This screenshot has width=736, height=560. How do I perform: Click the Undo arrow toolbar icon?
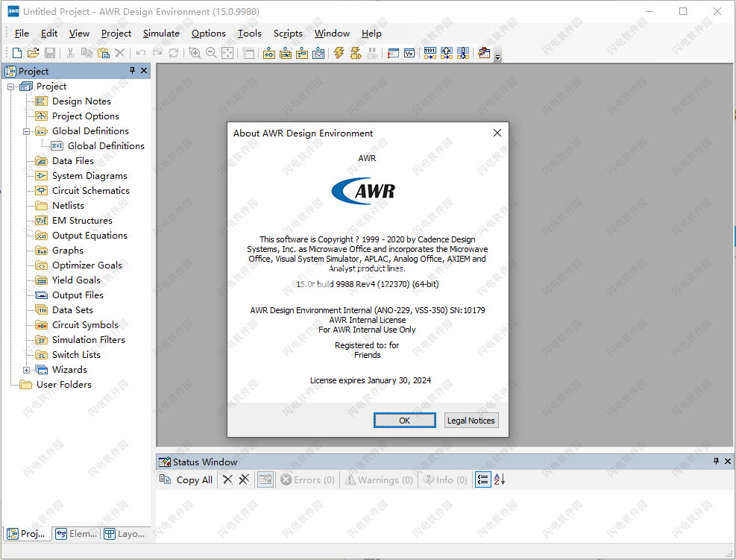click(141, 53)
